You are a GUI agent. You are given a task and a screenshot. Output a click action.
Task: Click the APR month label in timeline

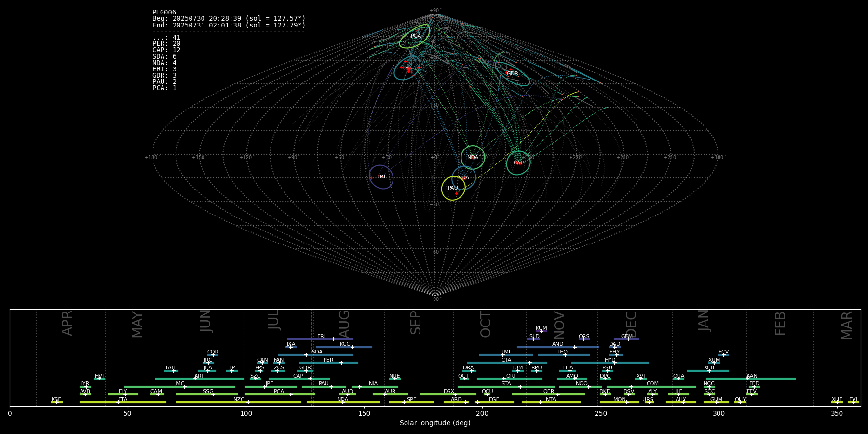click(67, 323)
